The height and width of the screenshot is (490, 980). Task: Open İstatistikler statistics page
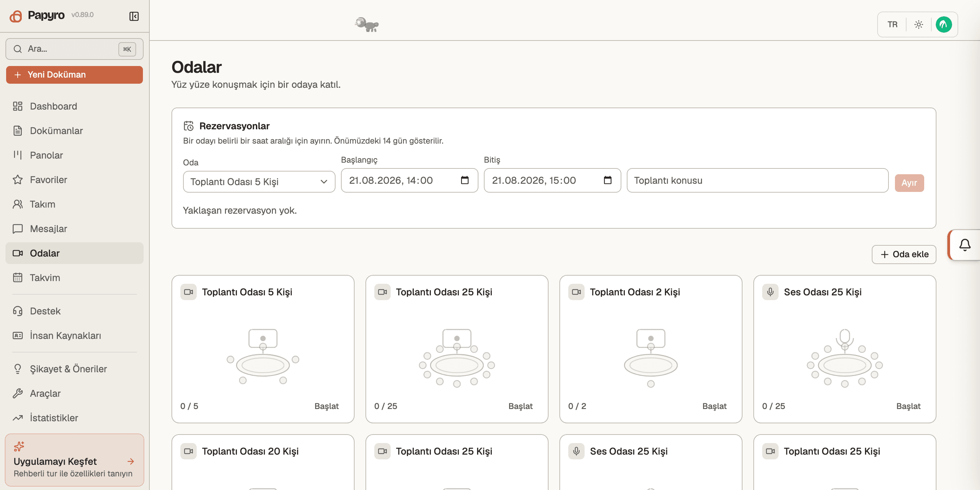point(74,418)
